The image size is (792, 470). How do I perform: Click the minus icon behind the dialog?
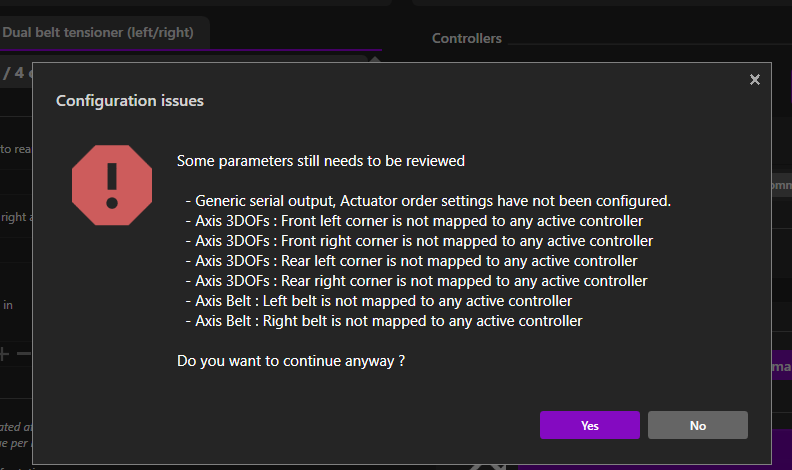pyautogui.click(x=25, y=353)
